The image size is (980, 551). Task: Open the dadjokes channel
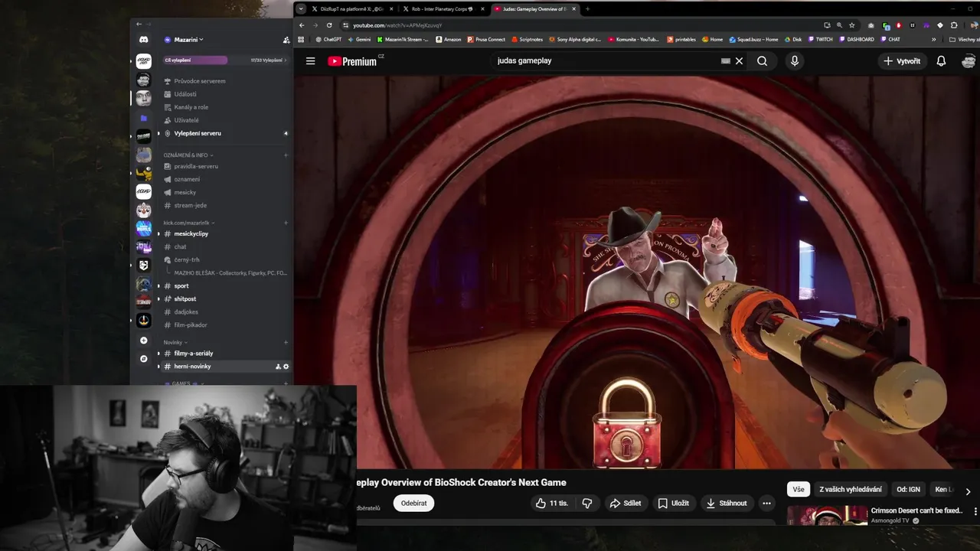click(x=186, y=311)
